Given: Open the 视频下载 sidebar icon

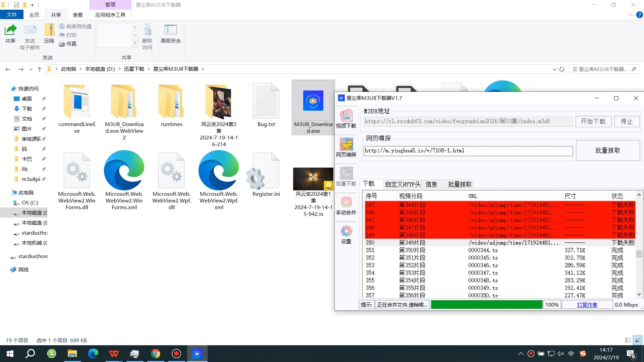Looking at the screenshot, I should click(346, 119).
